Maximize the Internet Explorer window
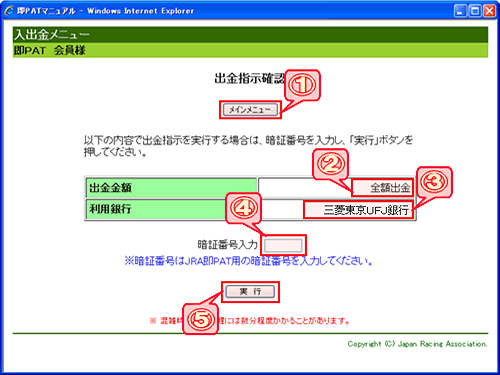The height and width of the screenshot is (375, 500). (x=475, y=11)
